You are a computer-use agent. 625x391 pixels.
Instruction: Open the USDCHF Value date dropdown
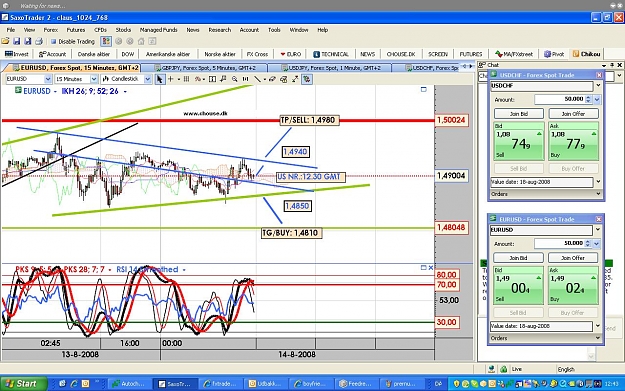click(x=598, y=182)
